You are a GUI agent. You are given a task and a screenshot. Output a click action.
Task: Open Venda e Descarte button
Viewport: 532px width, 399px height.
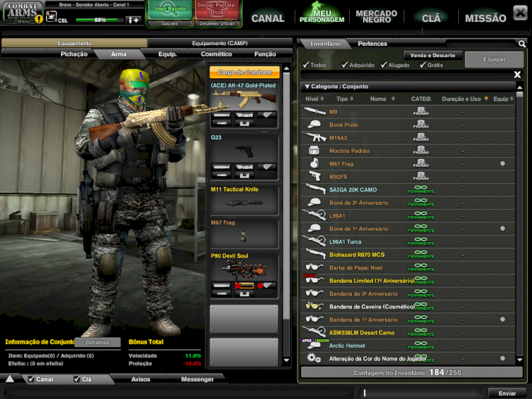[x=432, y=55]
